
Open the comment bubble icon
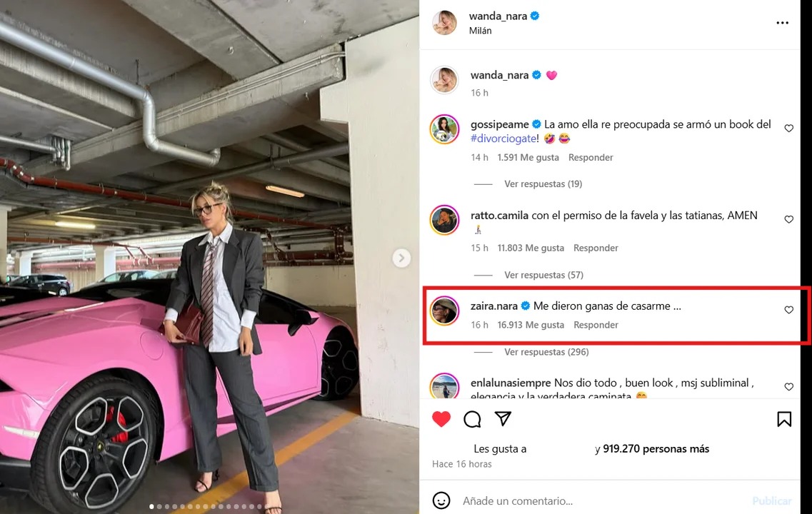[472, 419]
